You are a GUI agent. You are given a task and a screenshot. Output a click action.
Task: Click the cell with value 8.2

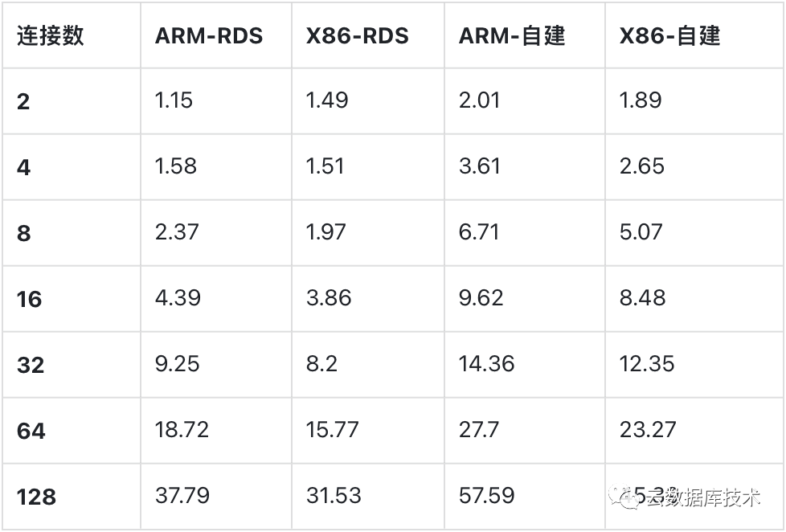pos(321,364)
